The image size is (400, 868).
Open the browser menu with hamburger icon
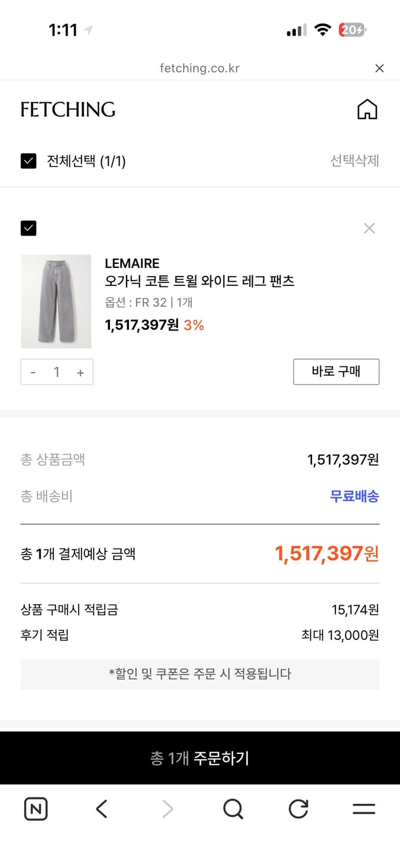pyautogui.click(x=364, y=809)
